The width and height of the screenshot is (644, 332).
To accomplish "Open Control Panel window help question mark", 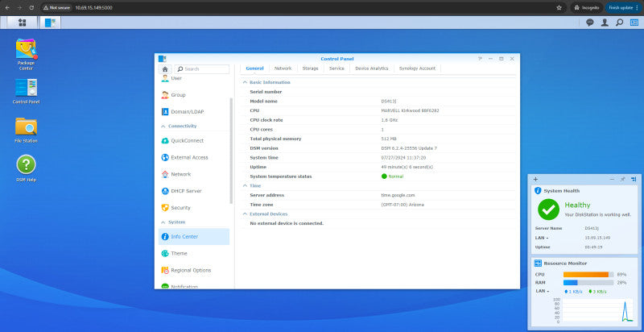I will 480,59.
